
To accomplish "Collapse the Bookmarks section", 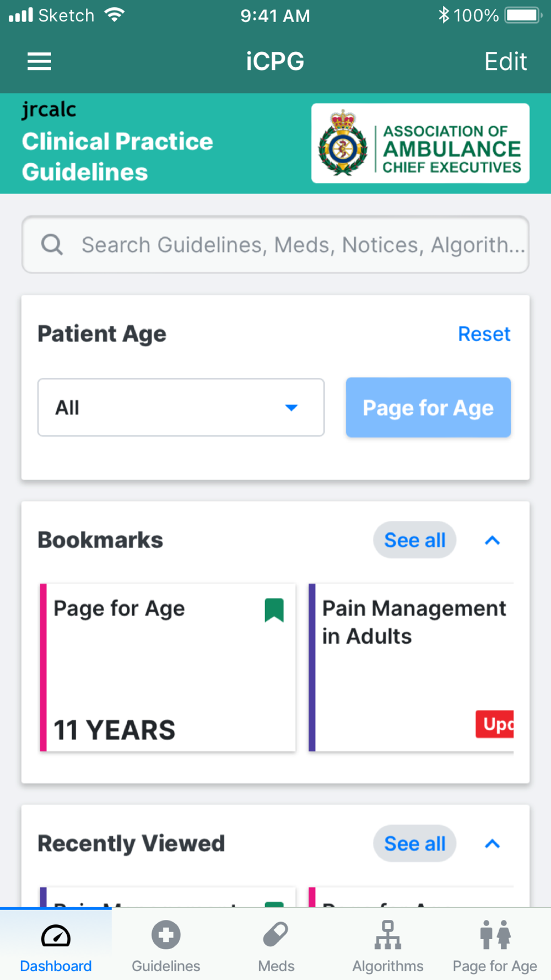I will point(492,540).
